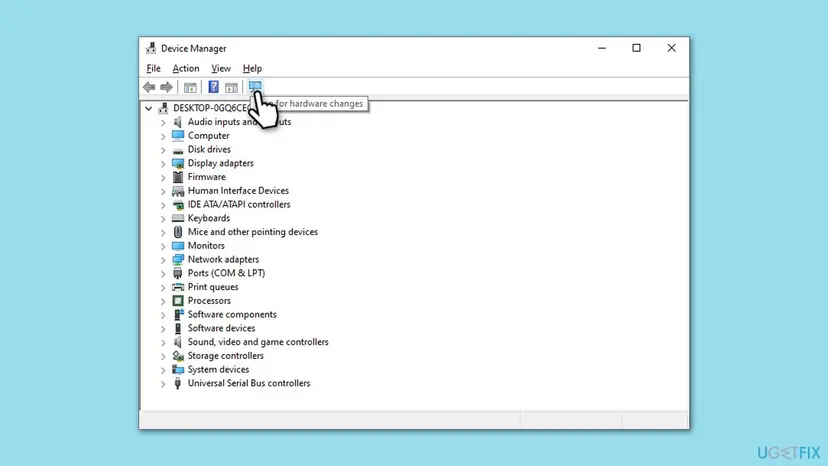
Task: Open the View menu
Action: [x=221, y=68]
